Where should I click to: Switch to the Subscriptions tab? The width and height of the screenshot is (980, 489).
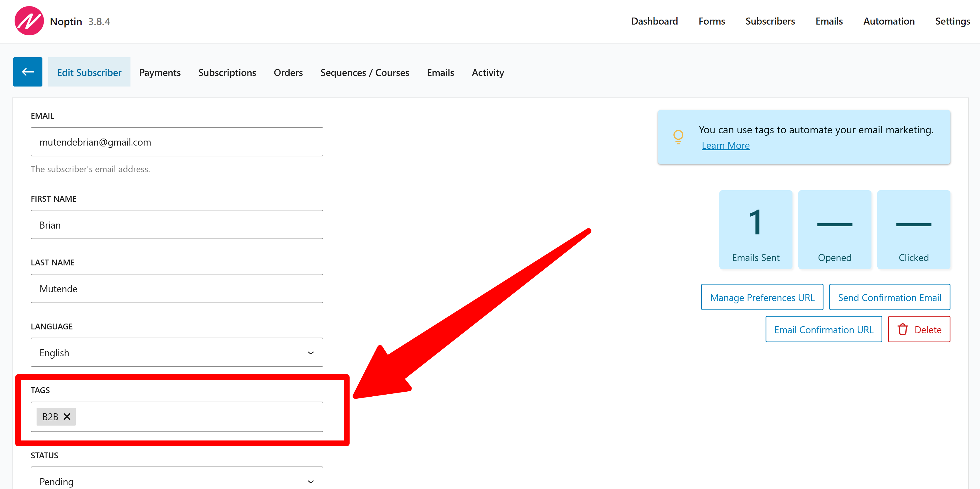coord(227,72)
